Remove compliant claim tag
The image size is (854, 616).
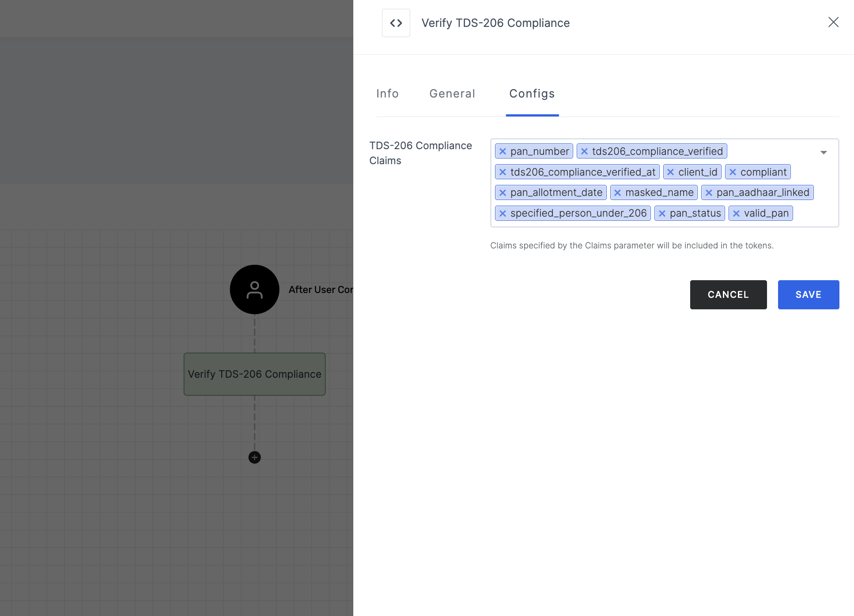click(732, 172)
